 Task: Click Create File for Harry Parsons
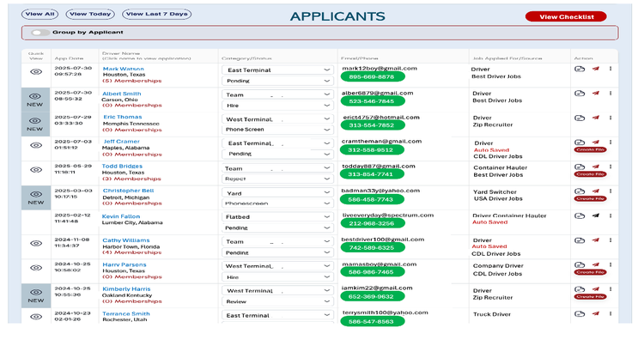[x=590, y=272]
